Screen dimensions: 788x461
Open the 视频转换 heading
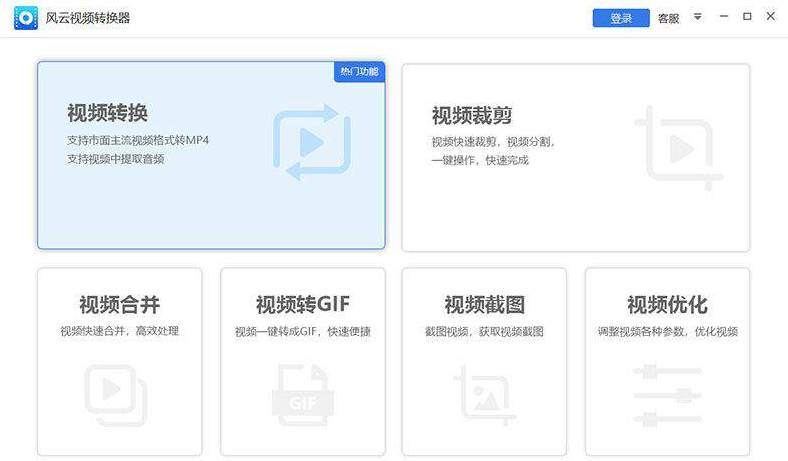point(108,113)
